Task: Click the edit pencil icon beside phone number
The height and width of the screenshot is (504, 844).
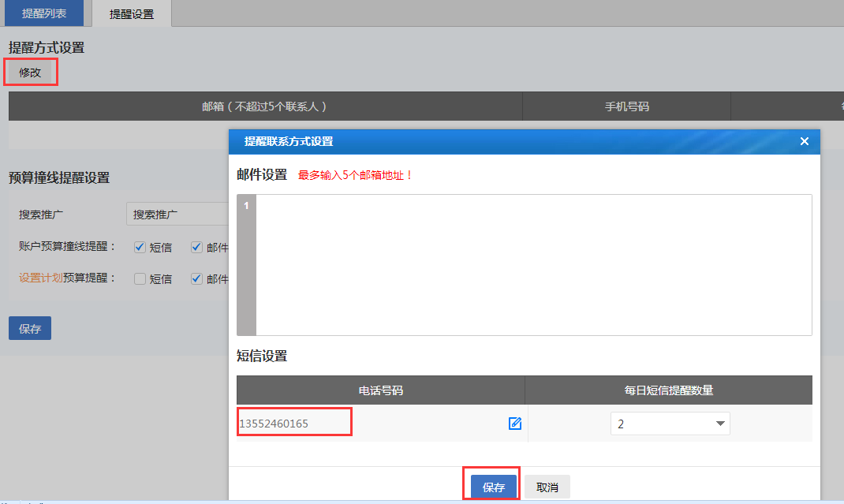Action: (515, 424)
